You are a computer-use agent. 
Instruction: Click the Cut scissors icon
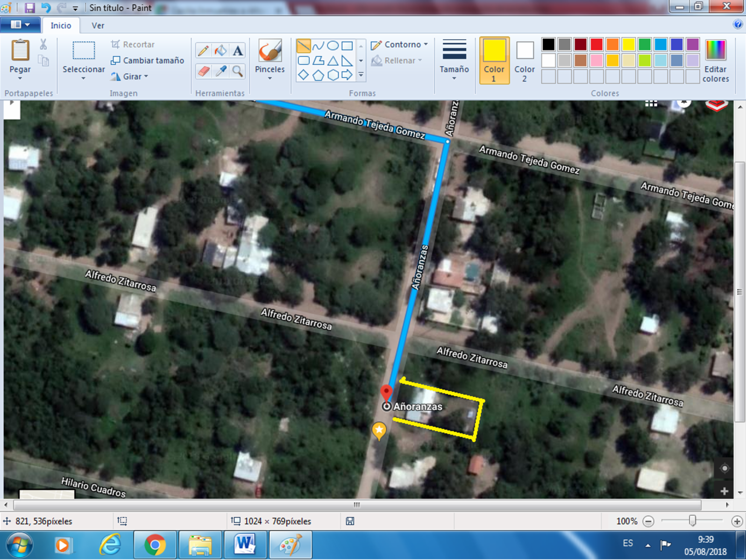(43, 44)
